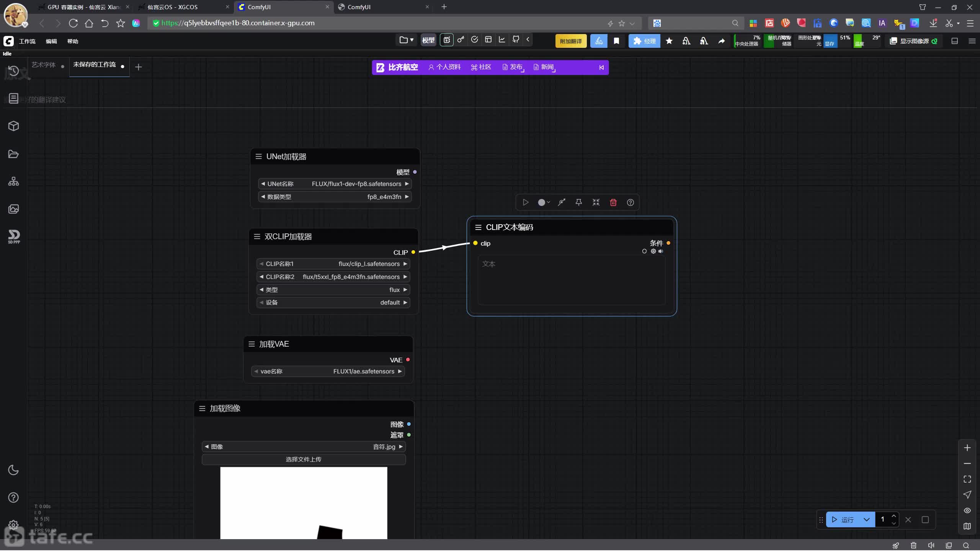Toggle the minimap icon
Image resolution: width=980 pixels, height=551 pixels.
click(967, 526)
